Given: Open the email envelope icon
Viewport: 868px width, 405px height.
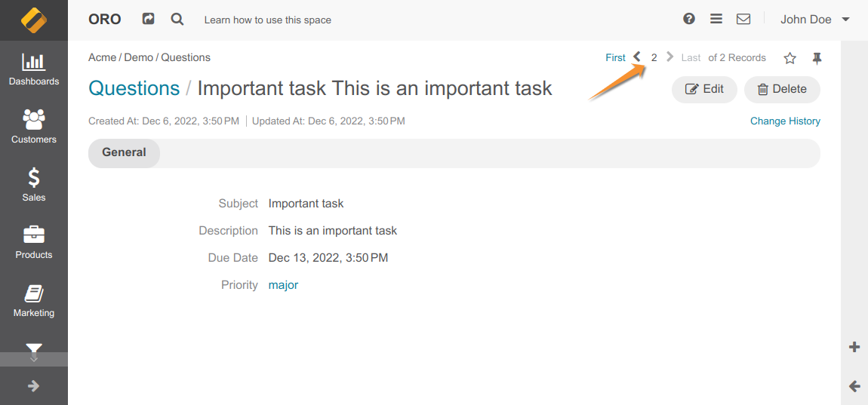Looking at the screenshot, I should [x=743, y=19].
